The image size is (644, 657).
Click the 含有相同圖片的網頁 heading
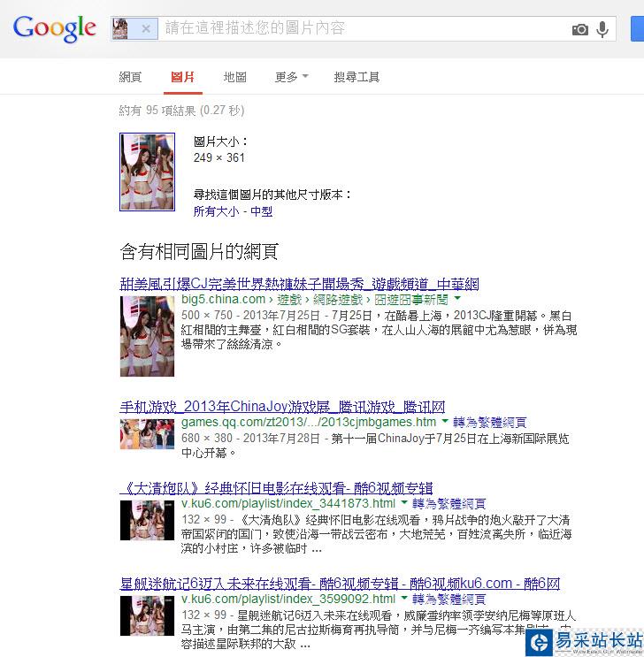(x=199, y=252)
